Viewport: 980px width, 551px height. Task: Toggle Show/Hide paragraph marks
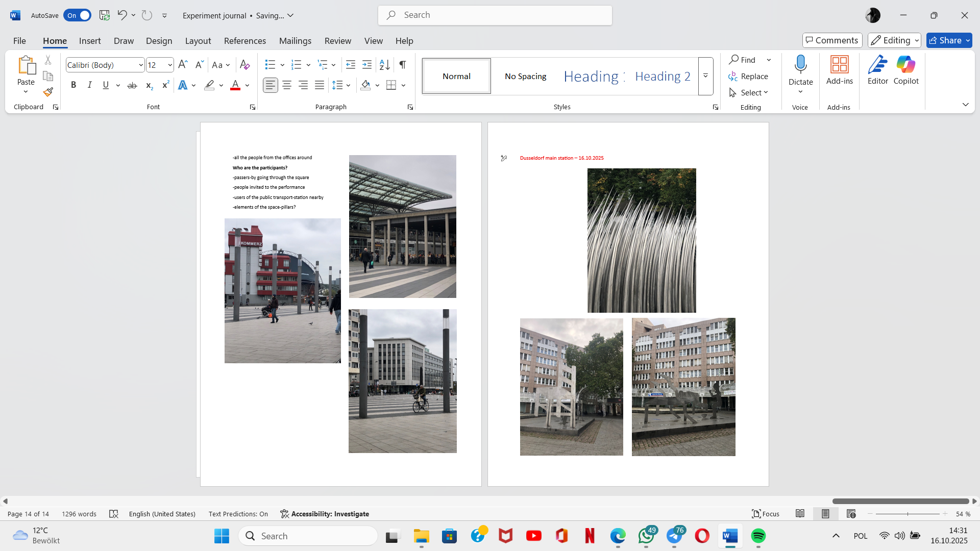[x=403, y=65]
